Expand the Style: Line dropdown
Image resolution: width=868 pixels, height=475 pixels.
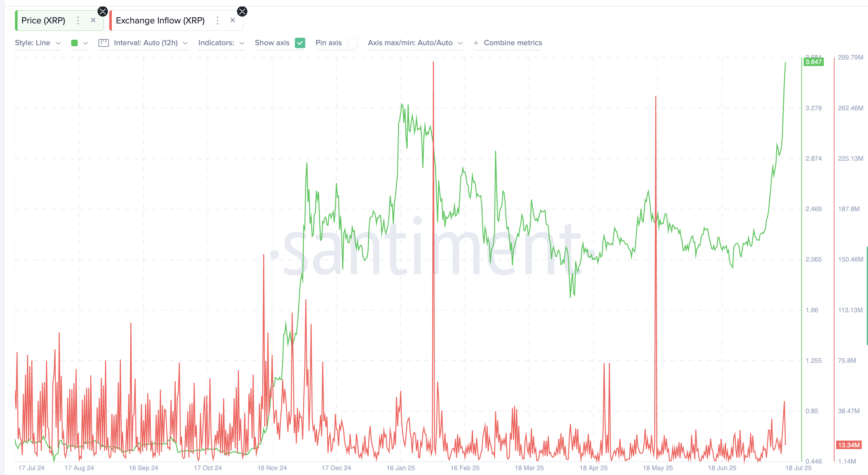[37, 43]
